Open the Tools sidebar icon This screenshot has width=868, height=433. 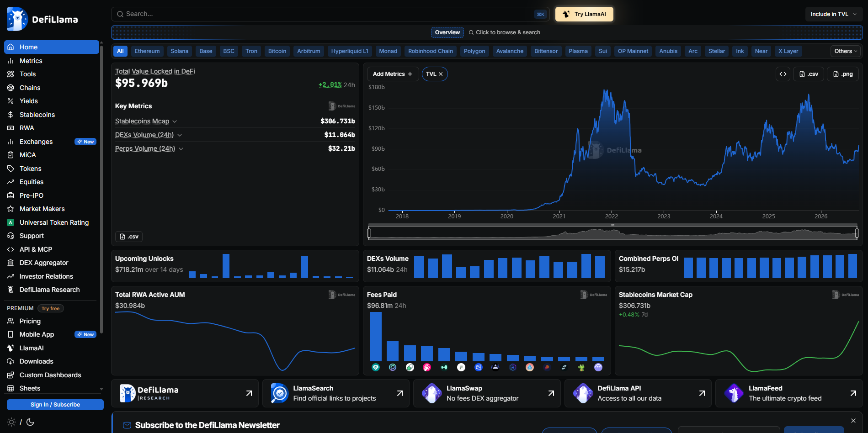click(x=11, y=74)
